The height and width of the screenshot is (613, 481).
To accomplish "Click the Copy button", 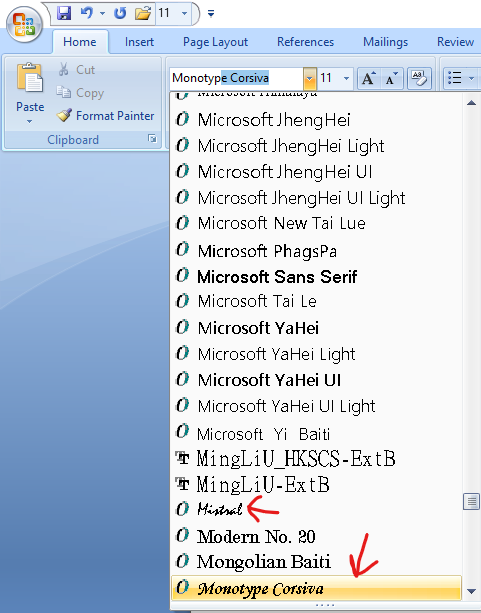I will point(80,93).
